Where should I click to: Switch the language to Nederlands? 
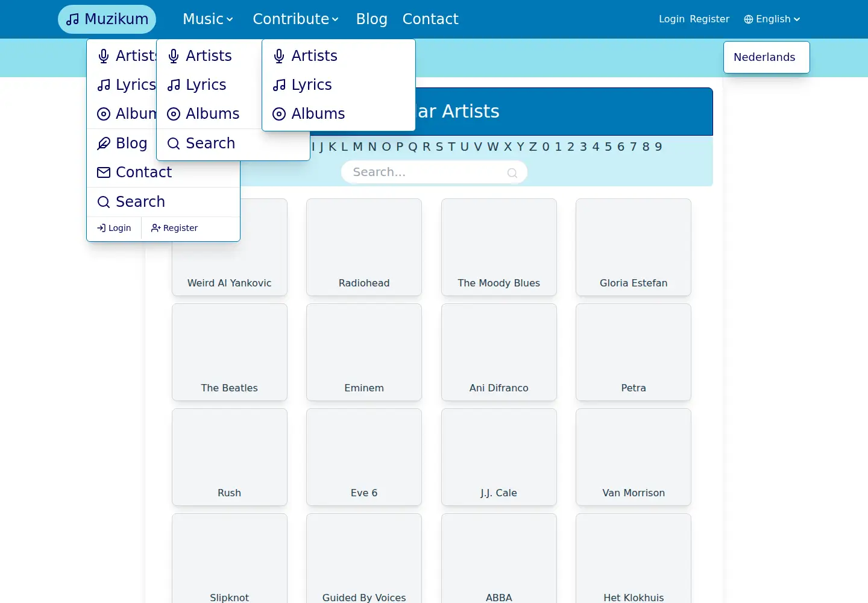tap(764, 57)
